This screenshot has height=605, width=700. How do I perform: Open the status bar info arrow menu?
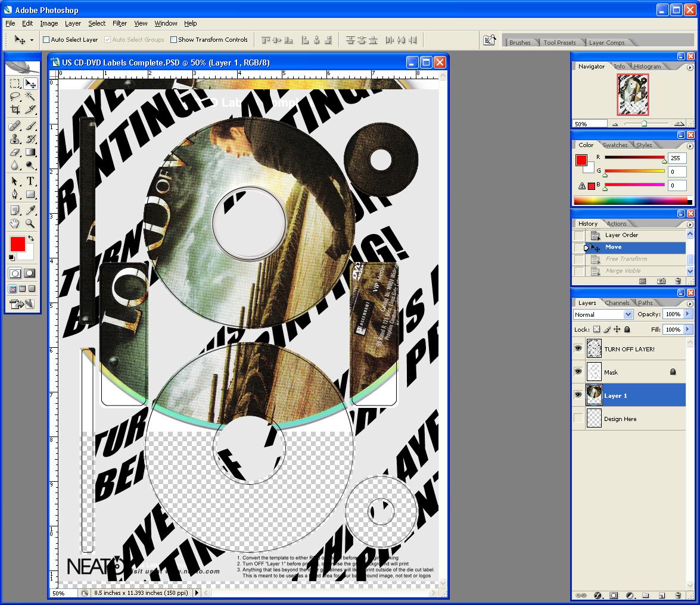(197, 593)
